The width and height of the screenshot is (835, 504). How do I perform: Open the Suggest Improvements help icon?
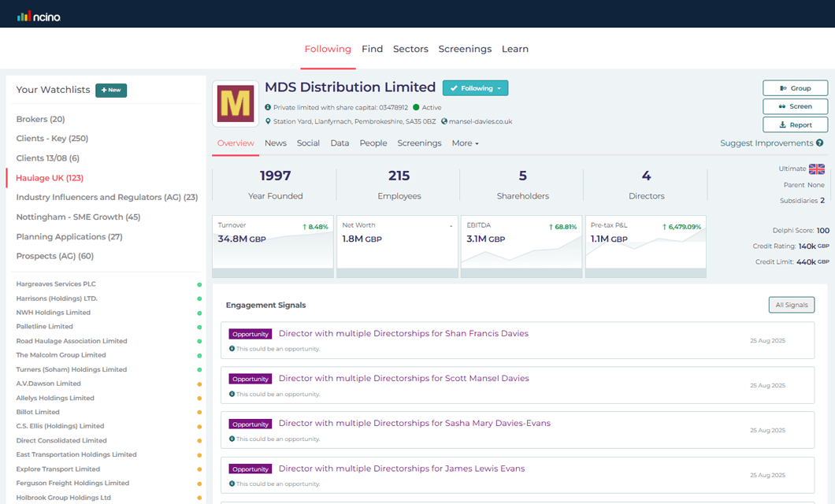coord(821,143)
